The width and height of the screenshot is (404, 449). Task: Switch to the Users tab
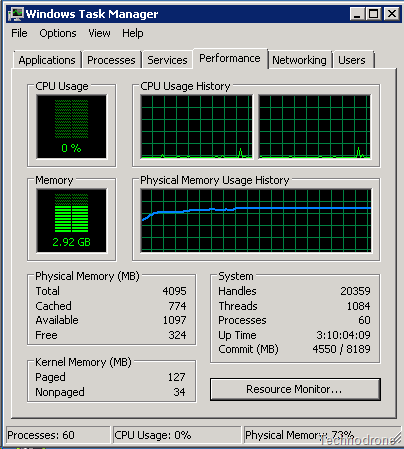tap(352, 60)
